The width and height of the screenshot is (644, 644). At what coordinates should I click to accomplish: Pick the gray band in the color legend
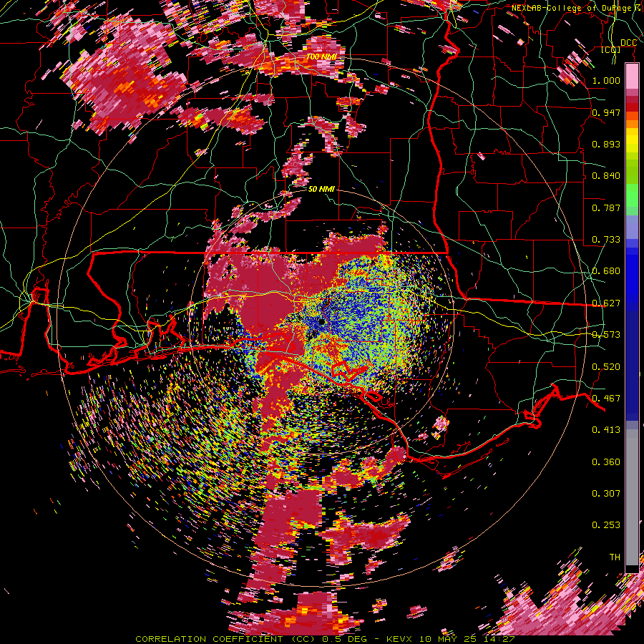pos(632,497)
